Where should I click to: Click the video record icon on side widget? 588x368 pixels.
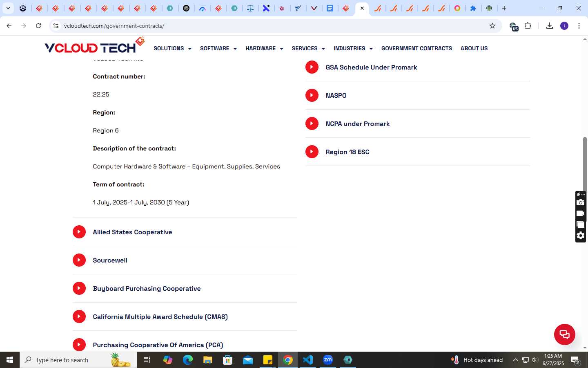pyautogui.click(x=580, y=213)
